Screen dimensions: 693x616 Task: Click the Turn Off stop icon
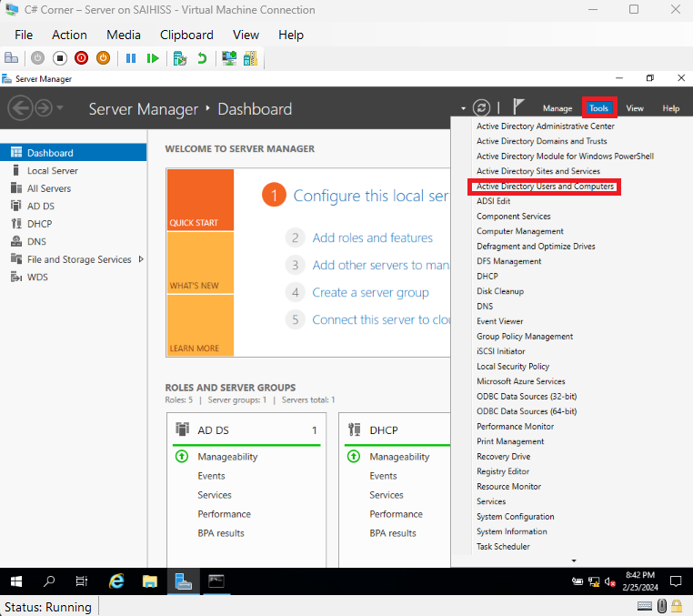coord(59,58)
